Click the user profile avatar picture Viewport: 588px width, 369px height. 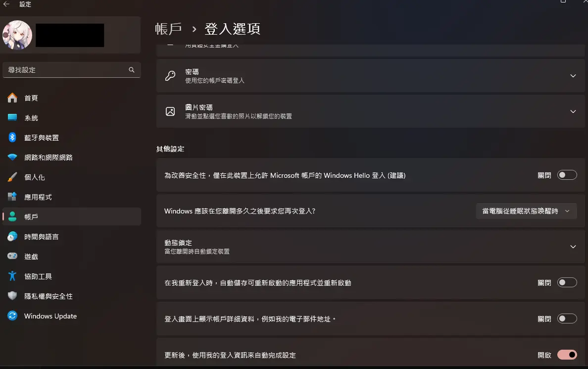point(17,35)
